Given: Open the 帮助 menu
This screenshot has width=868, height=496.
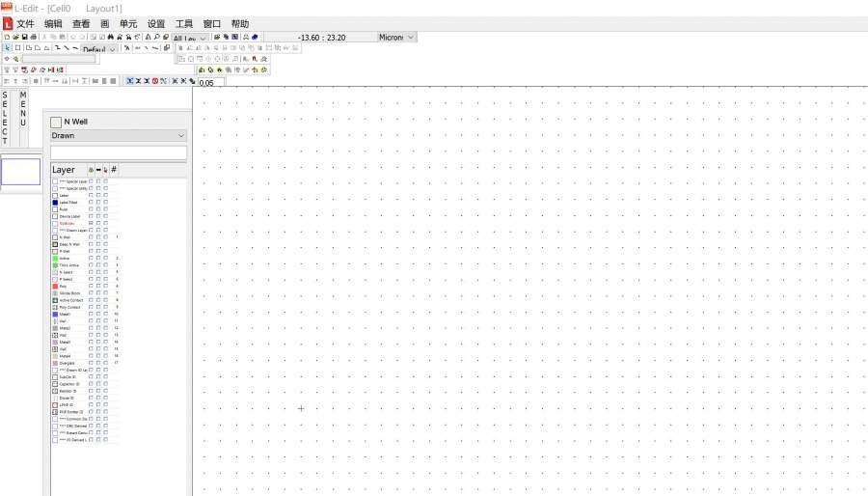Looking at the screenshot, I should [240, 24].
